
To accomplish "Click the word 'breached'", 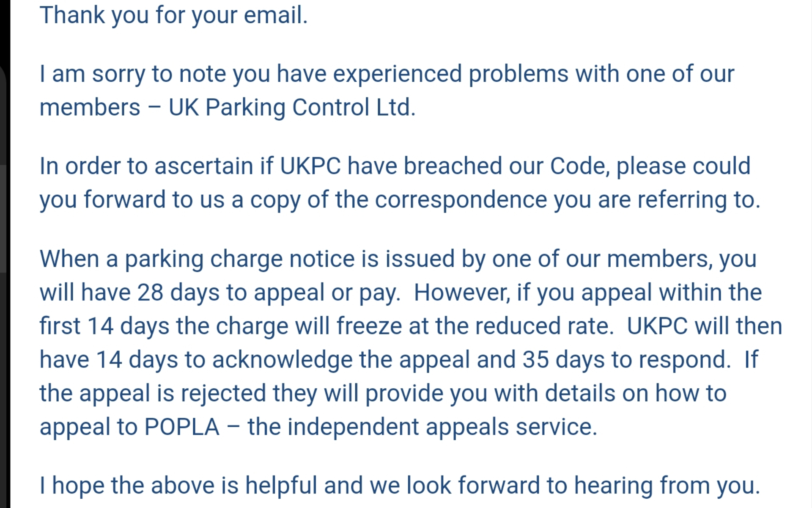I will pos(453,166).
